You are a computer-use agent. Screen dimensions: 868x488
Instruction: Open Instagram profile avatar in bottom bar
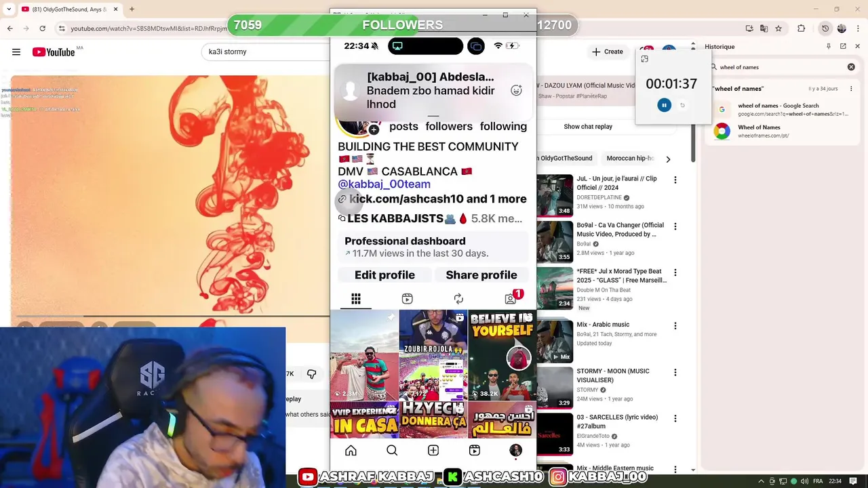pos(515,451)
